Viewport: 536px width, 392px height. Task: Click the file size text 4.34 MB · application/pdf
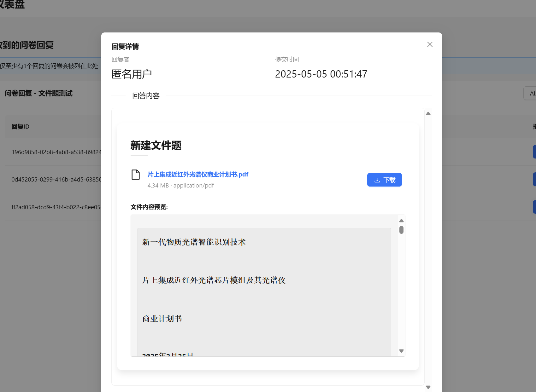[180, 186]
